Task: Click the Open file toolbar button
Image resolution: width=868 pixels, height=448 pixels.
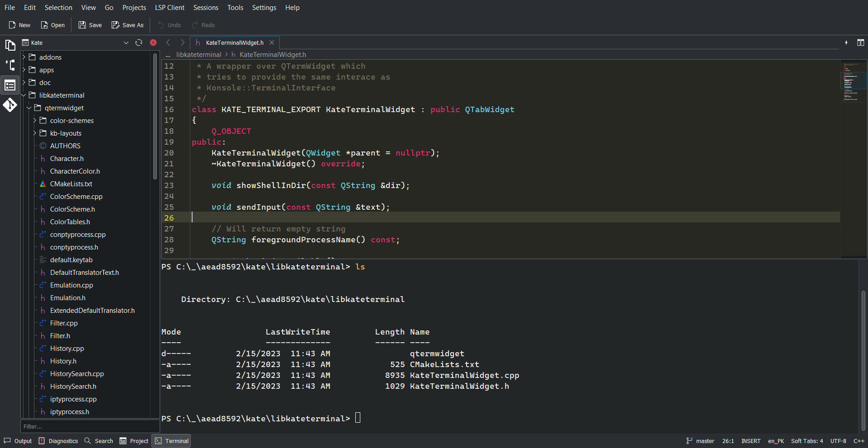Action: tap(52, 25)
